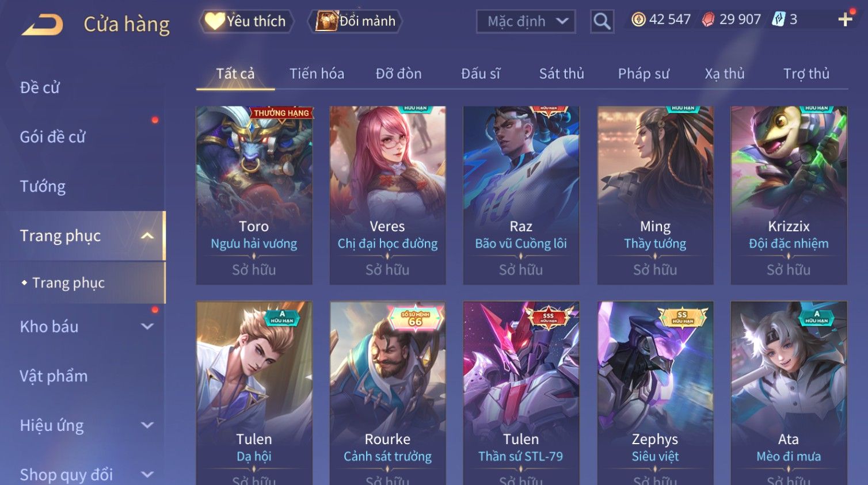Go to Gói đề cử section

click(x=52, y=137)
